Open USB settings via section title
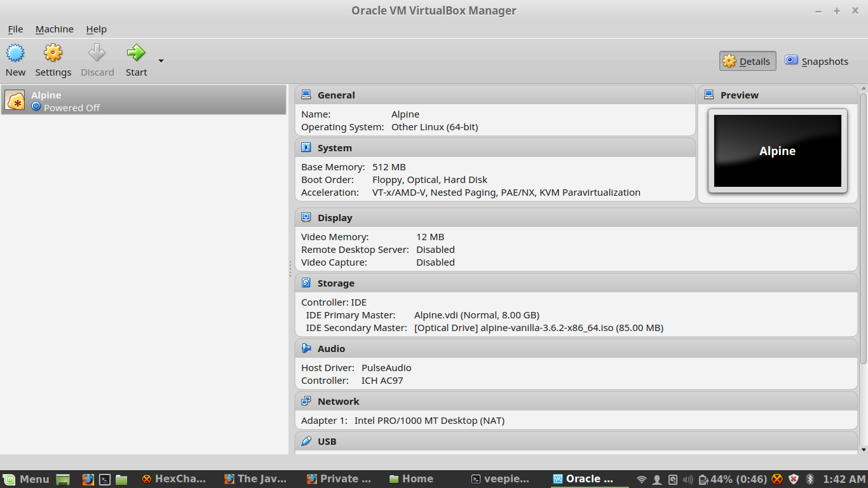 [327, 442]
